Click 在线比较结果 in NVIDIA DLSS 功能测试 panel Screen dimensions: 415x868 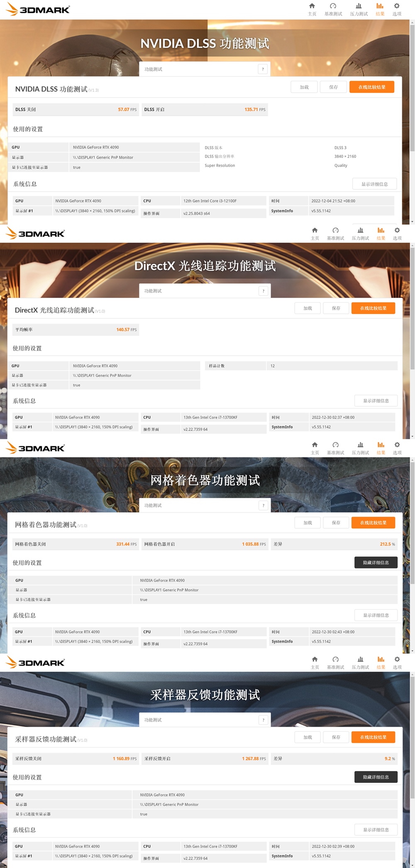click(x=372, y=87)
